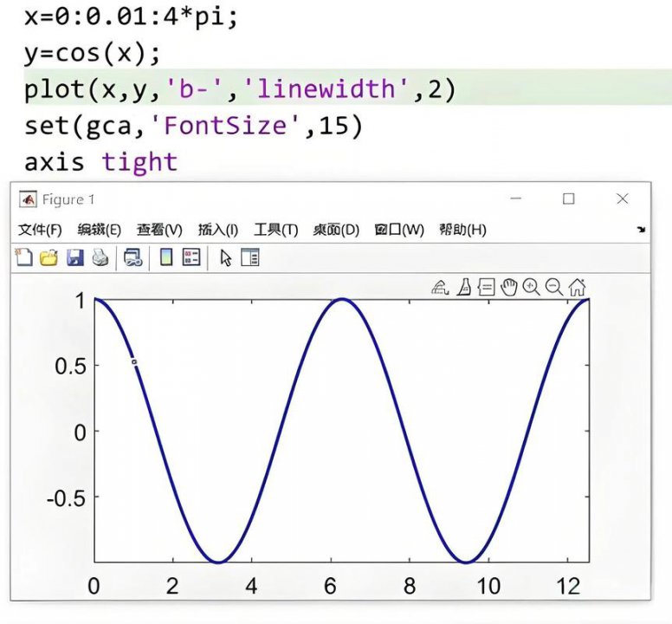Select the Data Tips axes icon
672x624 pixels.
click(486, 288)
